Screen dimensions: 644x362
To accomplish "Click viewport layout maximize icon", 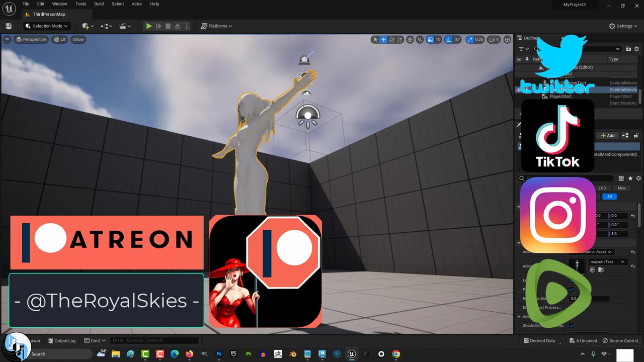I will (507, 40).
